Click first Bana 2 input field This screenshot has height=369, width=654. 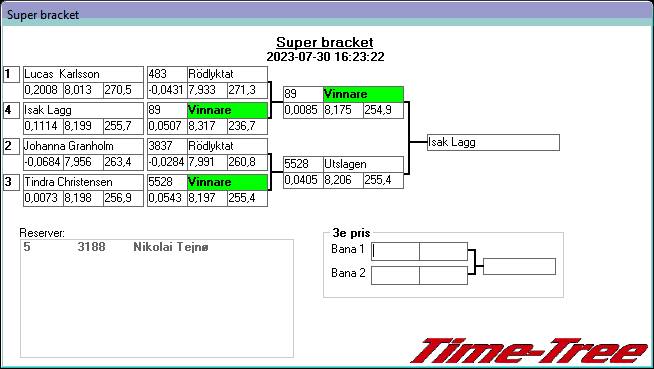click(x=395, y=276)
